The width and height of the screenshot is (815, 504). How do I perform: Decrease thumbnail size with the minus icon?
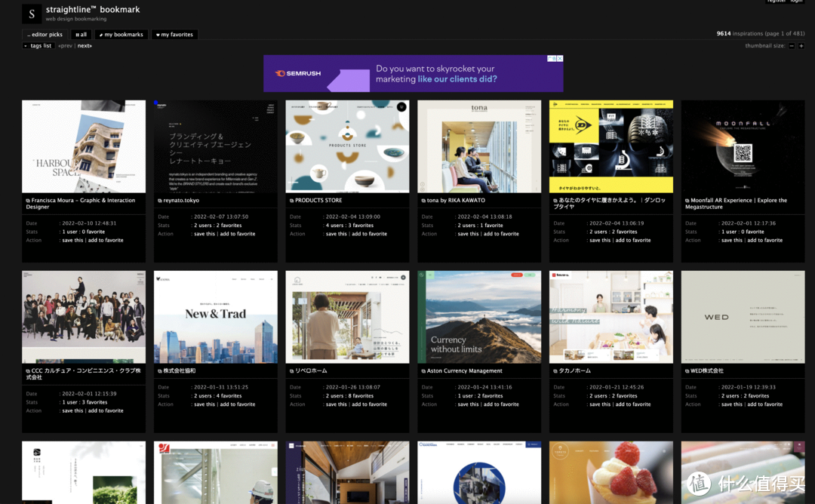(792, 46)
